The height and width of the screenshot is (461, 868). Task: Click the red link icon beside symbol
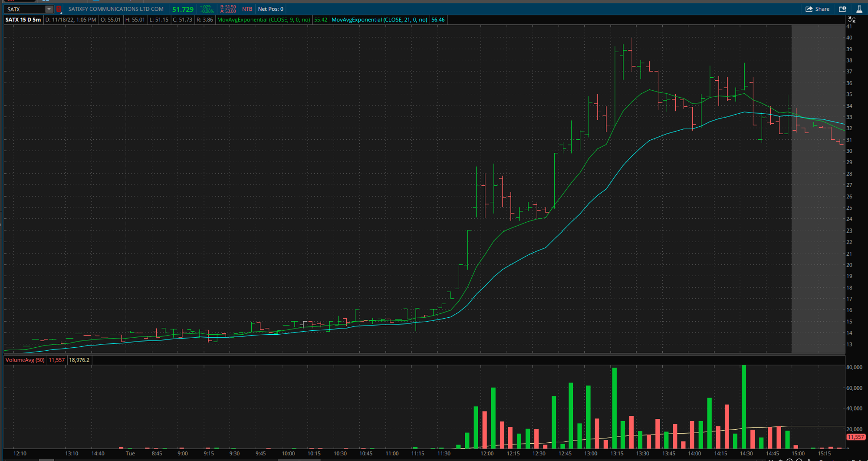pos(59,9)
